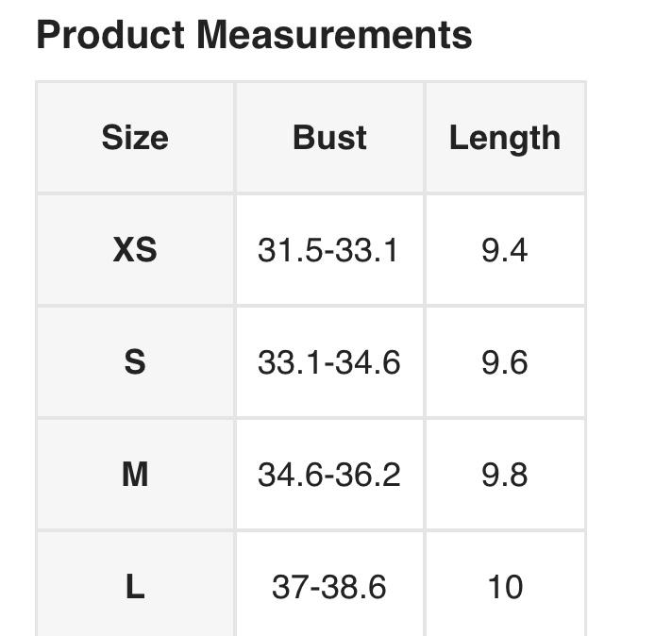Image resolution: width=672 pixels, height=636 pixels.
Task: Select the Length column header
Action: 504,138
